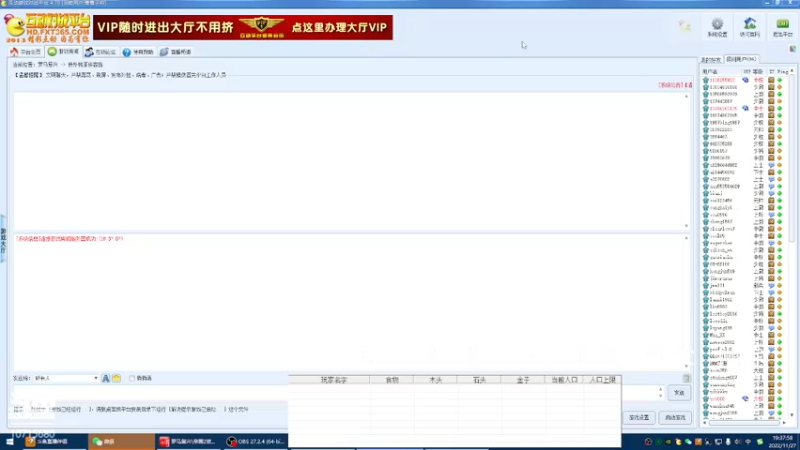Visit official website house icon
Viewport: 800px width, 450px height.
[x=750, y=28]
